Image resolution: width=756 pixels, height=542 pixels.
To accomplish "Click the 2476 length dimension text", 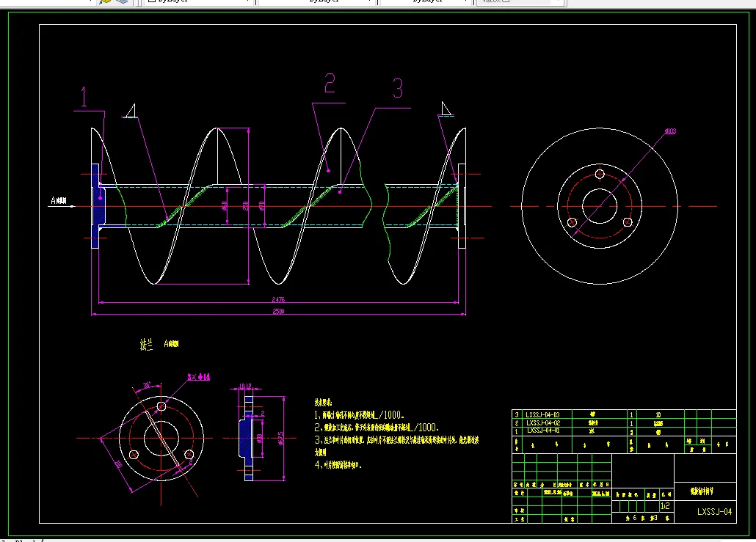I will tap(279, 299).
